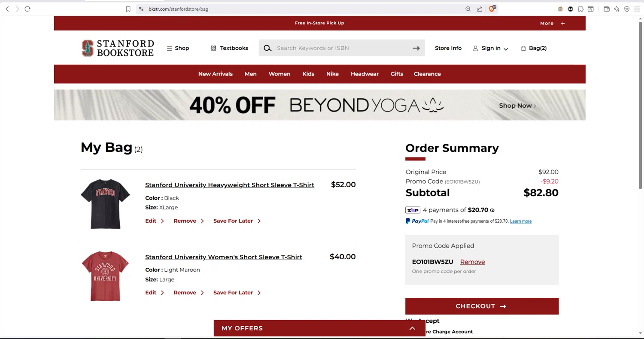Open the Kids category

click(308, 74)
